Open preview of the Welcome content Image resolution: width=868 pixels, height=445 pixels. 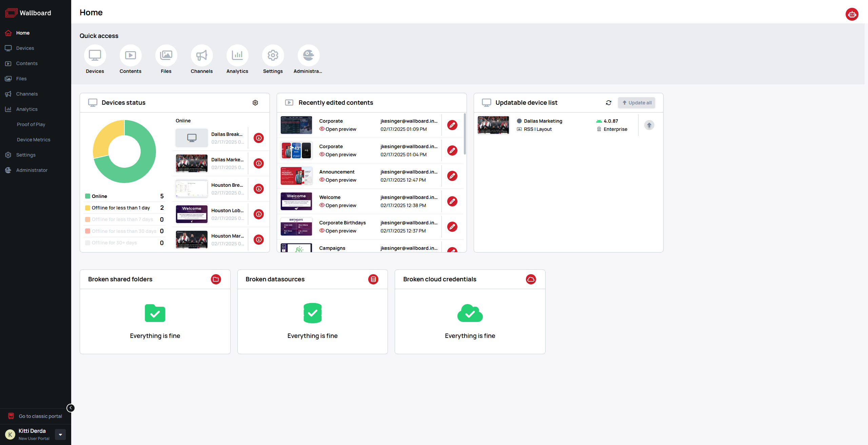click(338, 205)
